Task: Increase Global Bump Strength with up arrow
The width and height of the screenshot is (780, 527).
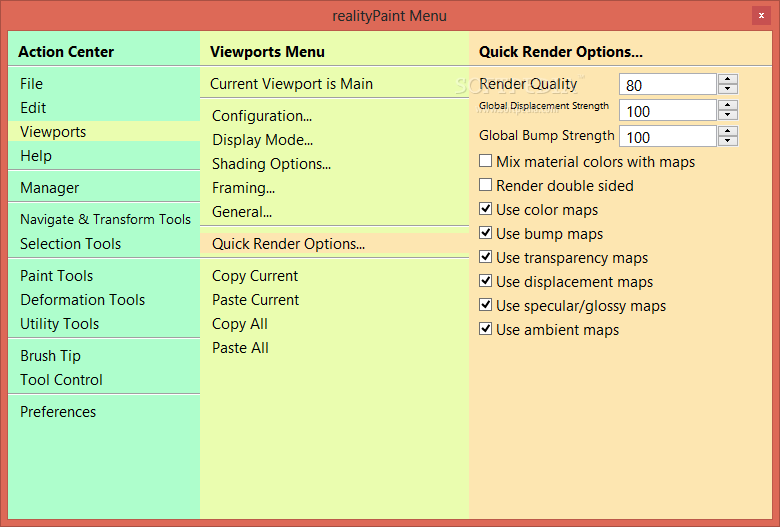Action: click(728, 131)
